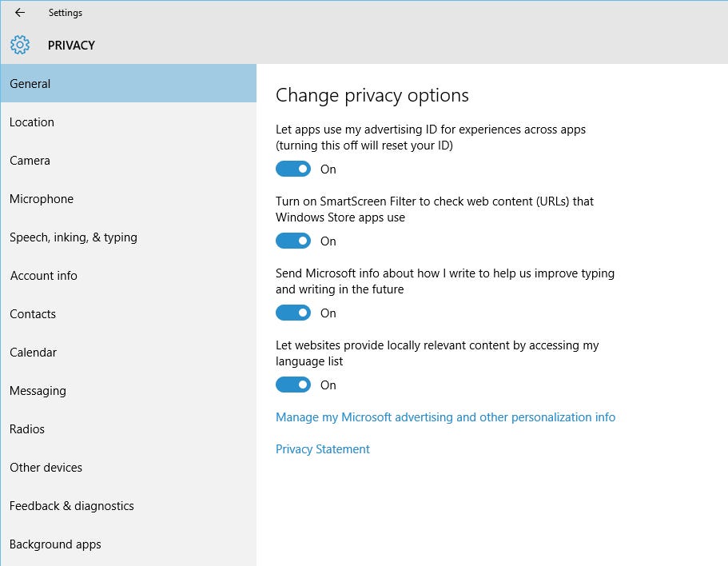
Task: Open the Privacy Statement link
Action: coord(322,448)
